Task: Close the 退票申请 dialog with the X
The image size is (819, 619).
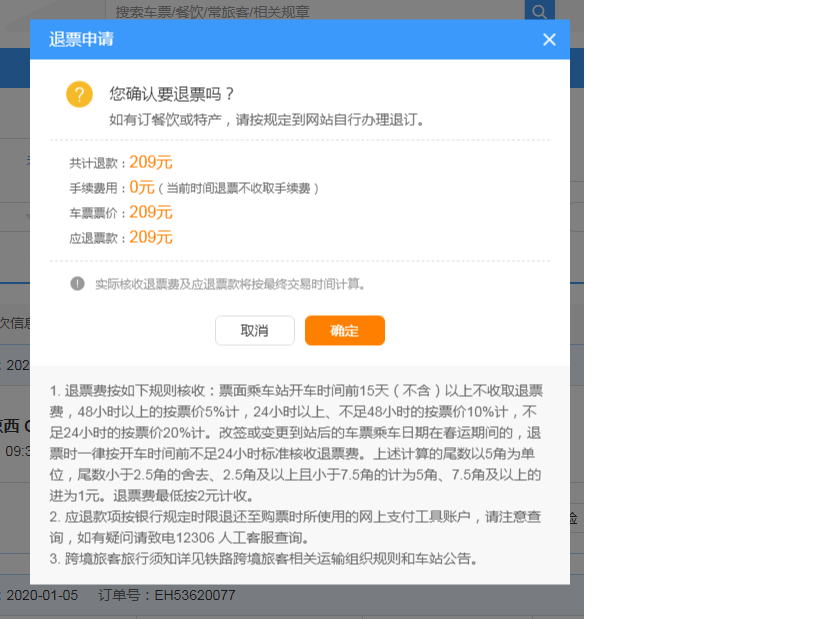Action: (548, 40)
